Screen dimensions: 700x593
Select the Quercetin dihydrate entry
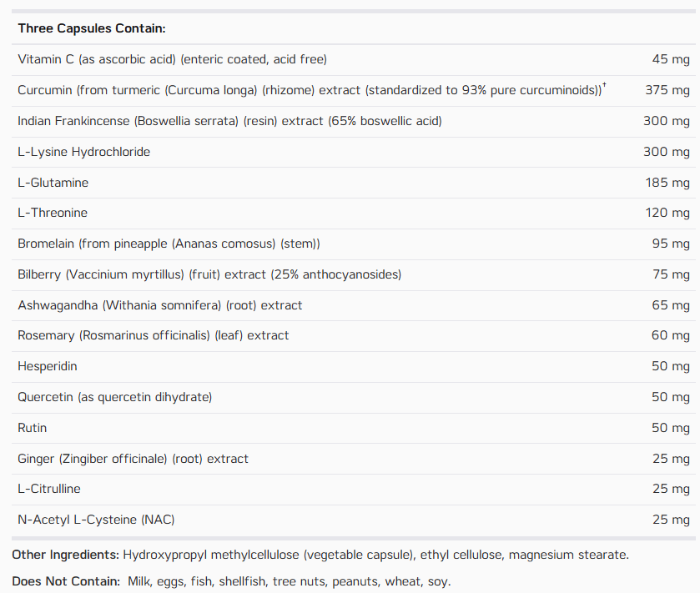tap(115, 397)
